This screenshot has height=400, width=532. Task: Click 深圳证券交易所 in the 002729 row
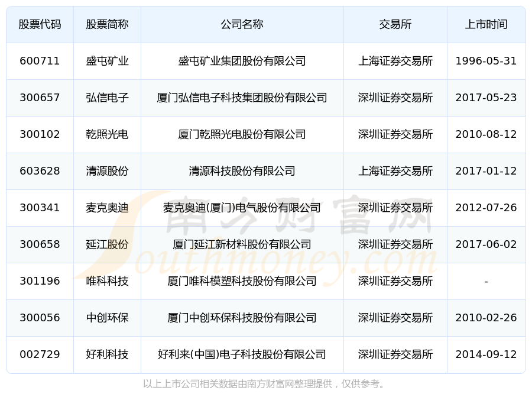(395, 354)
